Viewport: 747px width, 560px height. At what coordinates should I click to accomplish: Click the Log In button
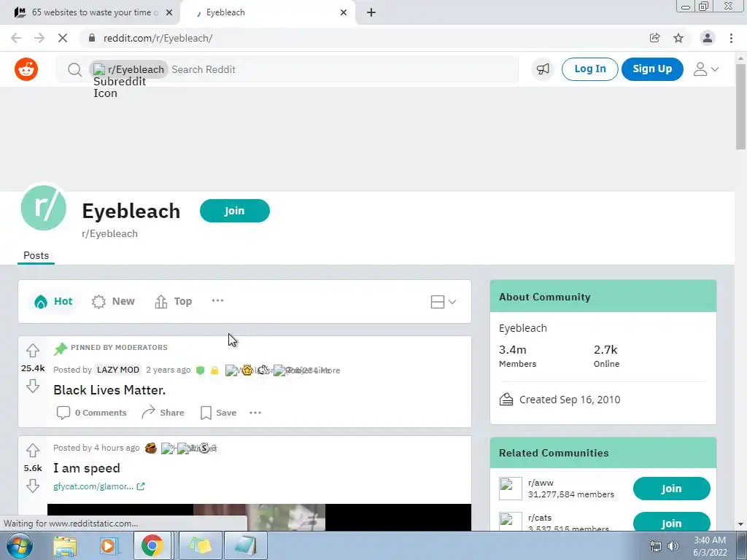click(589, 69)
